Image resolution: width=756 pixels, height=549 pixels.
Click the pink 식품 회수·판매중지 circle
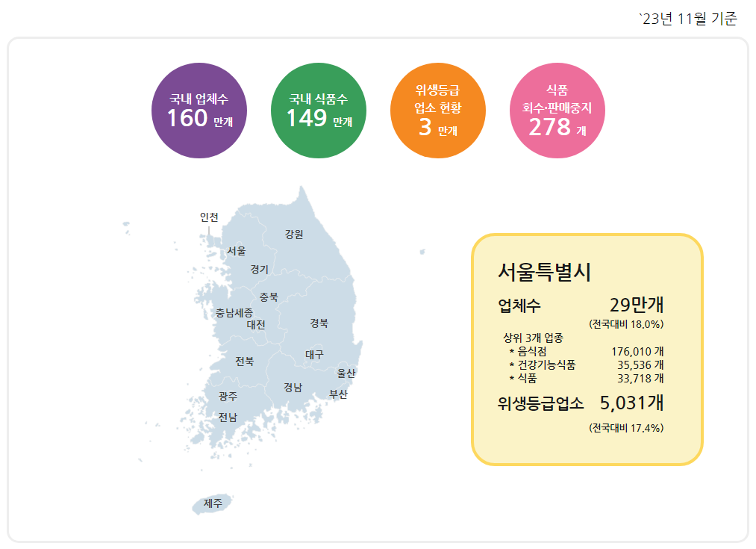[x=557, y=111]
